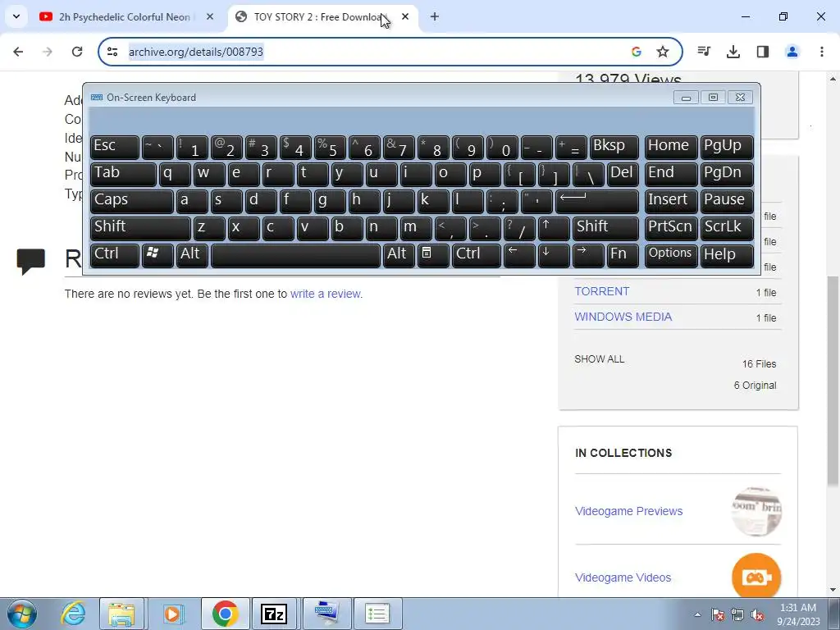Click the Home key on On-Screen Keyboard
Viewport: 840px width, 630px height.
click(x=671, y=146)
